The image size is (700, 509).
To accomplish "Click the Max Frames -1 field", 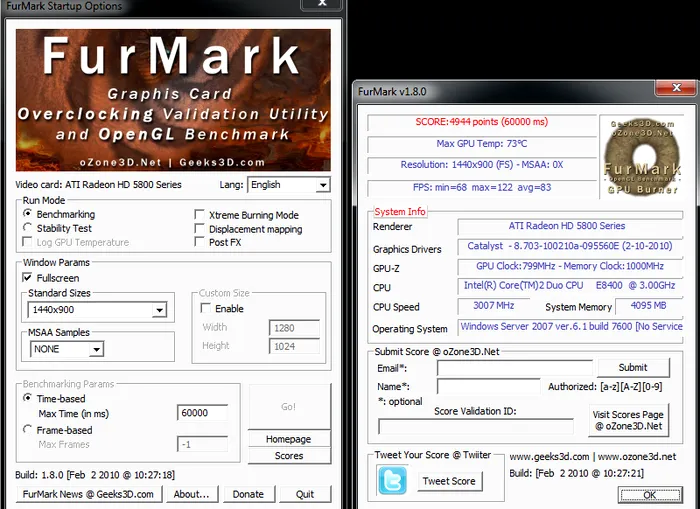I will coord(202,444).
